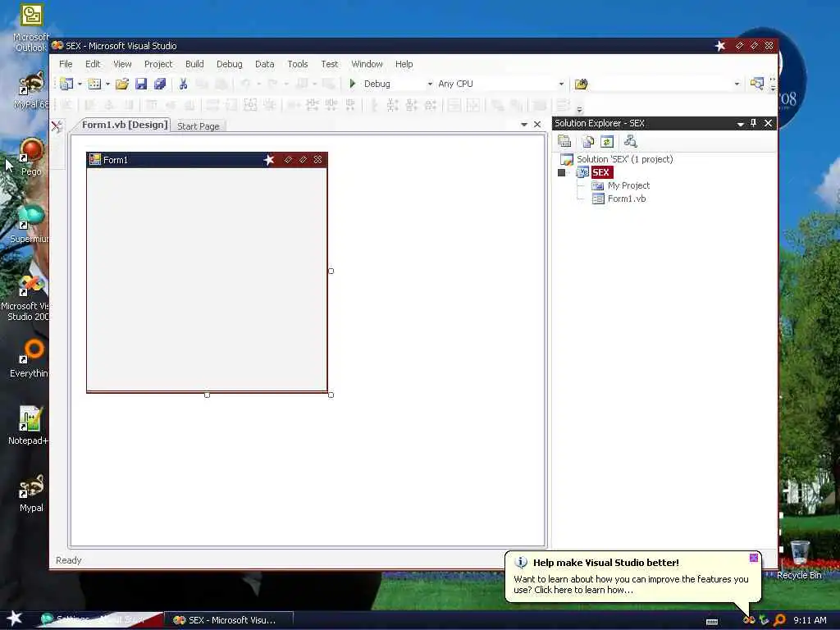Click the Find combo box input field
Viewport: 840px width, 630px height.
click(x=662, y=84)
